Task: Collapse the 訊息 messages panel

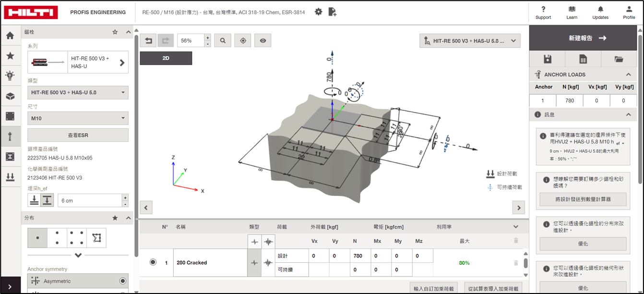Action: (628, 115)
